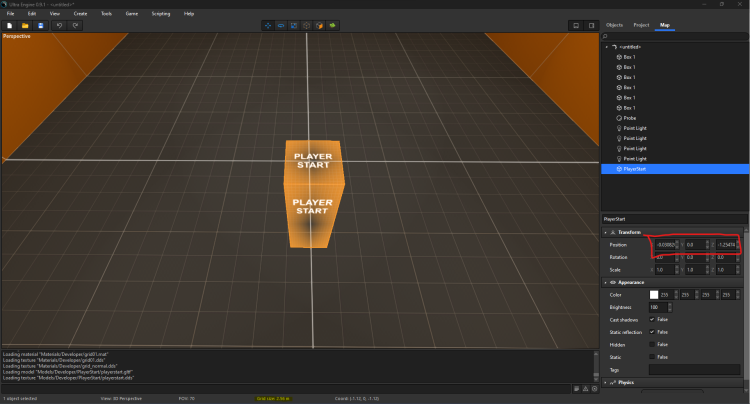750x404 pixels.
Task: Select the scale tool icon in toolbar
Action: pyautogui.click(x=293, y=25)
